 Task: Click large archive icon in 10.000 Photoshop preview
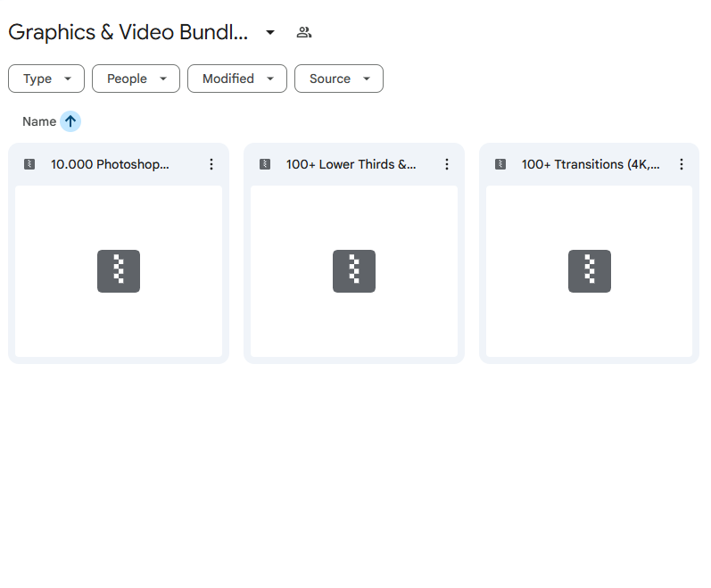pos(119,271)
